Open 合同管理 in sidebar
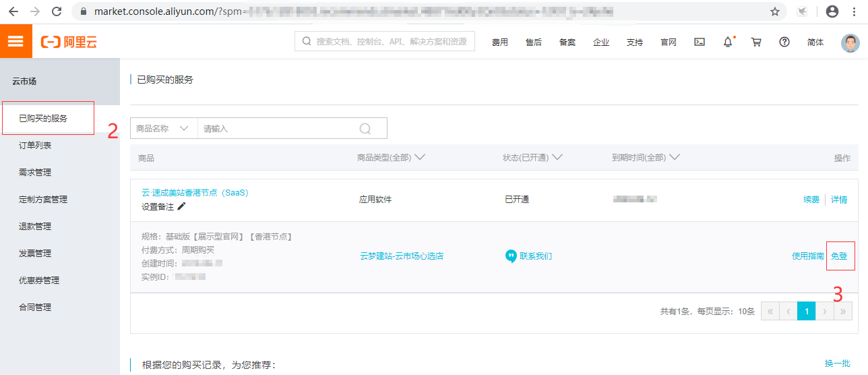868x375 pixels. coord(35,307)
